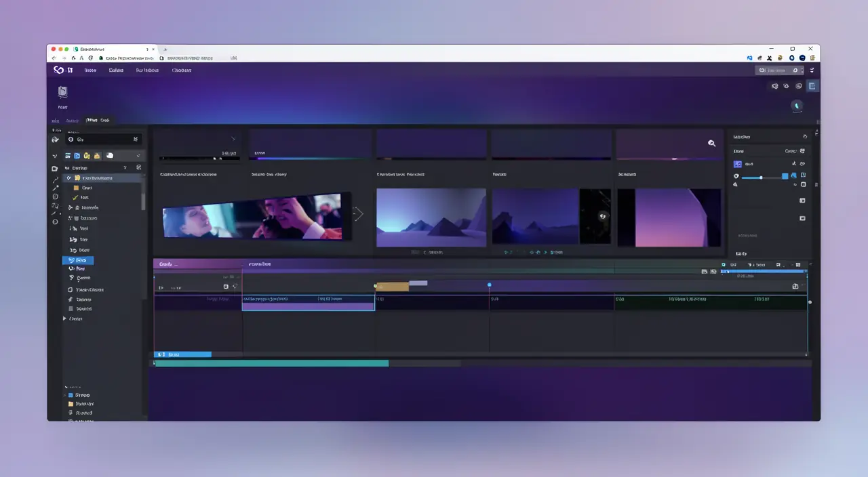Select the pen tool in left tool strip
868x477 pixels.
pyautogui.click(x=55, y=180)
